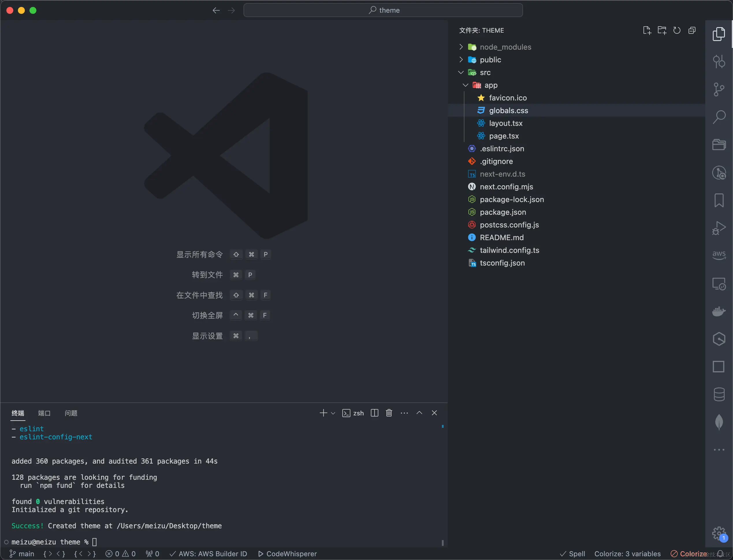Viewport: 733px width, 560px height.
Task: Toggle Spell checker in status bar
Action: 572,554
